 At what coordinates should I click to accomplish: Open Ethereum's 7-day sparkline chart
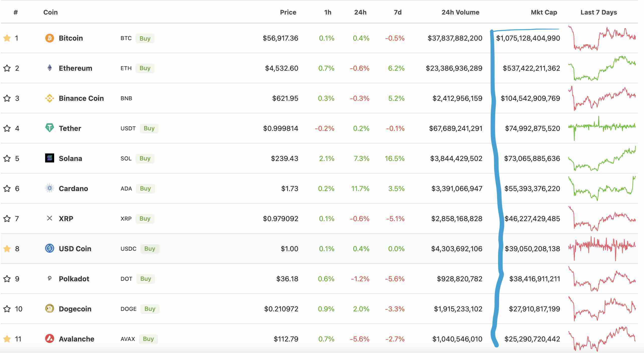(602, 68)
